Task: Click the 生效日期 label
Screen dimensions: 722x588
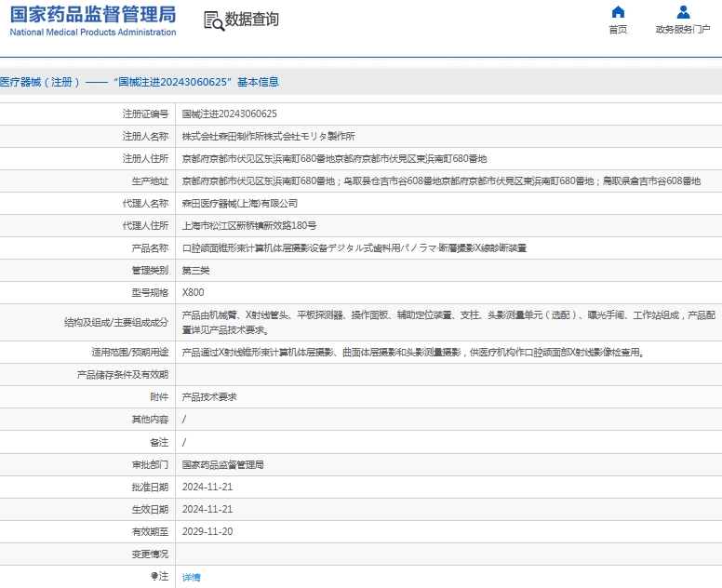Action: 150,509
